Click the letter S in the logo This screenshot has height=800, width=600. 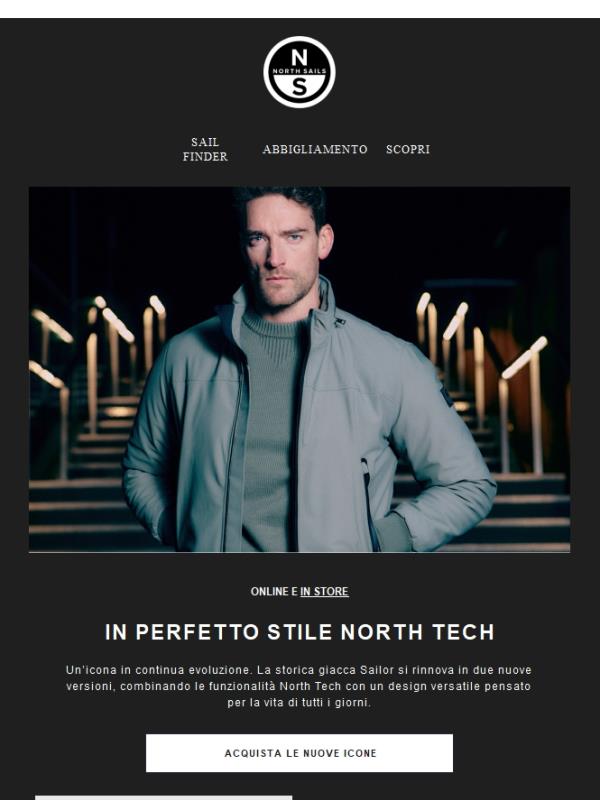(299, 87)
